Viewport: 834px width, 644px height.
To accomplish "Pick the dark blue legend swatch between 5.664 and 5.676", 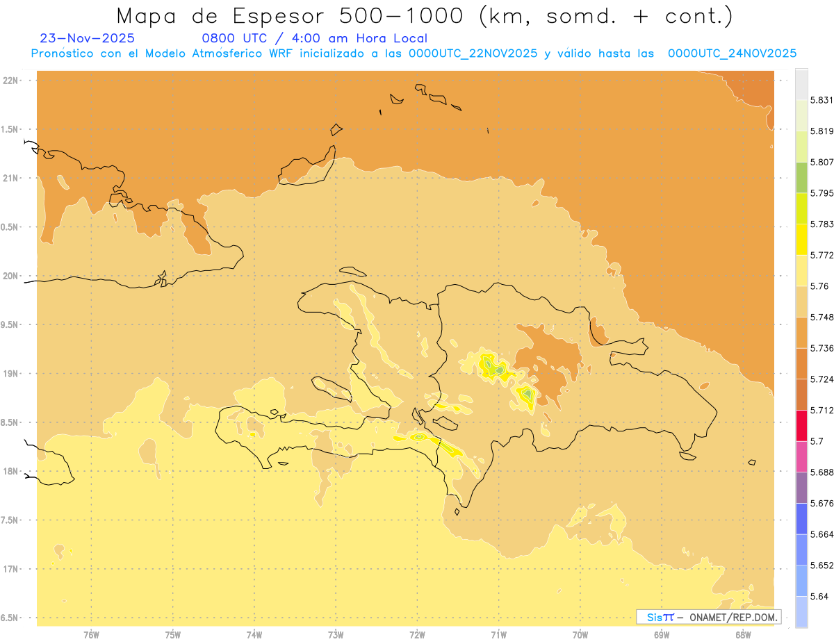I will click(801, 519).
